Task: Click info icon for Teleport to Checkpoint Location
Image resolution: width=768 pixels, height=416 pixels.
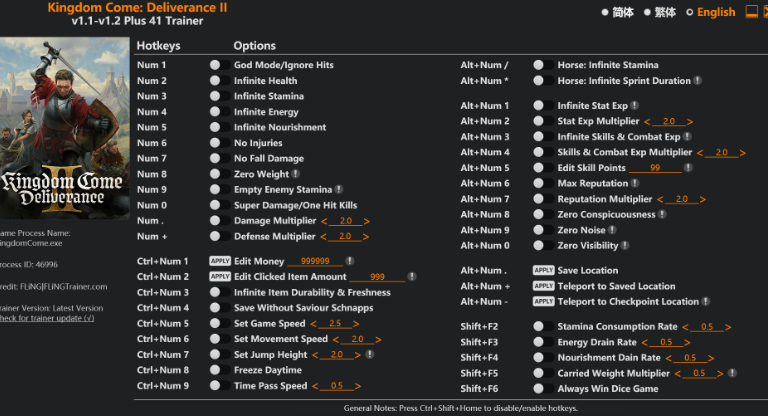Action: point(706,301)
